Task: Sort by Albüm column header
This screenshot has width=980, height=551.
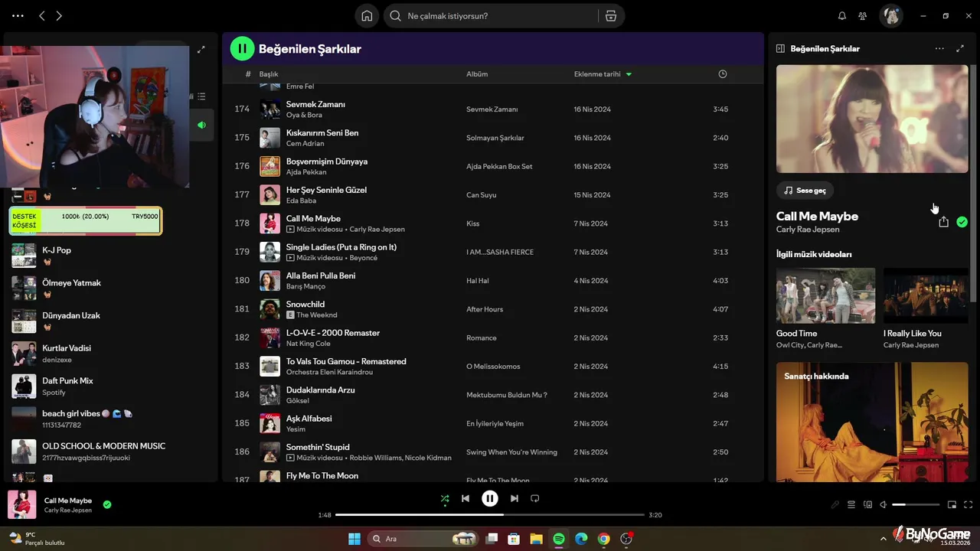Action: tap(477, 74)
